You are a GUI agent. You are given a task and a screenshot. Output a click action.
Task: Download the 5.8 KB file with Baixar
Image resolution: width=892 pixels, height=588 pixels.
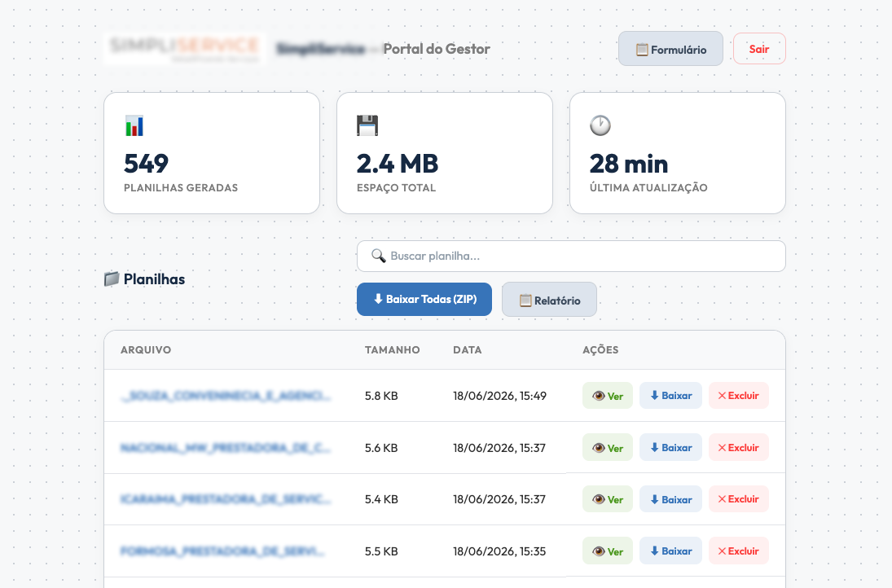pos(670,396)
